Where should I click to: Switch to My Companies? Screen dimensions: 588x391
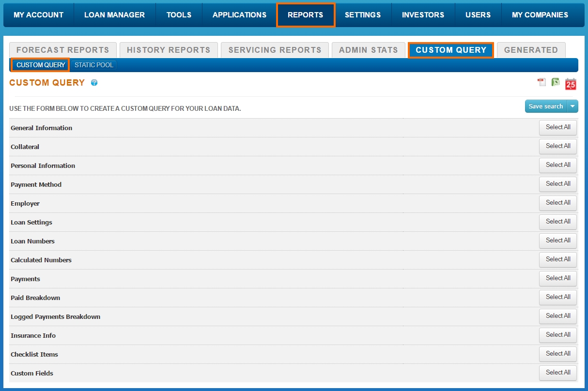click(x=540, y=15)
